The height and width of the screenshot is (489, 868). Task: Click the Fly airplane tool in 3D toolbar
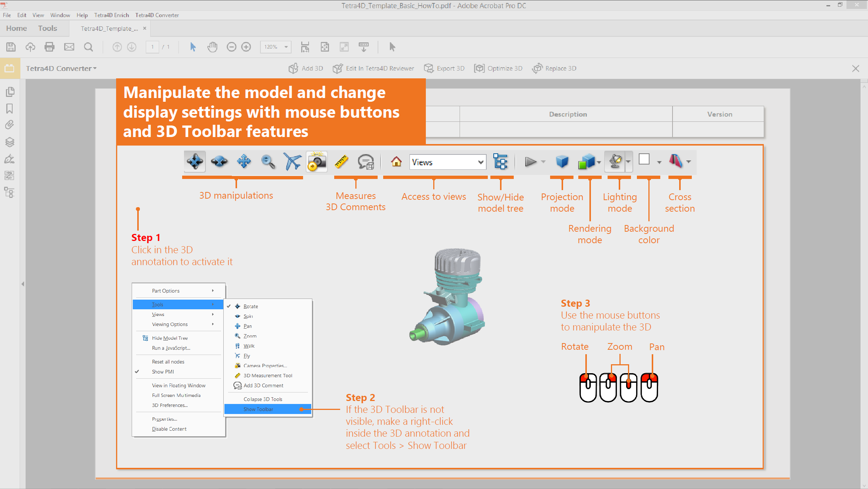coord(292,162)
